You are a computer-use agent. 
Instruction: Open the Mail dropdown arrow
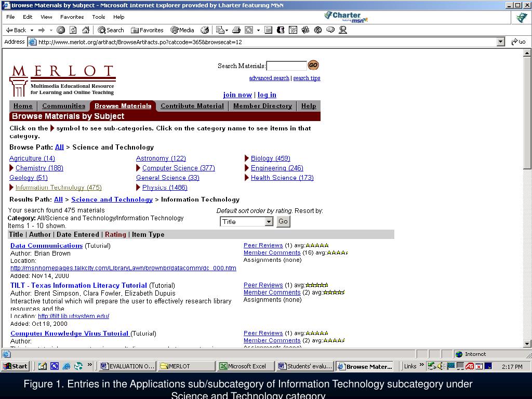click(227, 31)
